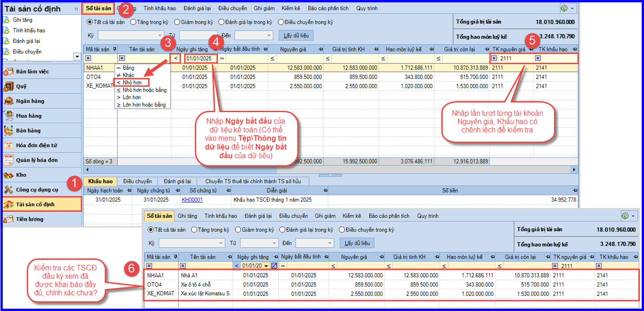This screenshot has height=311, width=644.
Task: Select the Tăng trong kỳ radio button
Action: pos(133,22)
